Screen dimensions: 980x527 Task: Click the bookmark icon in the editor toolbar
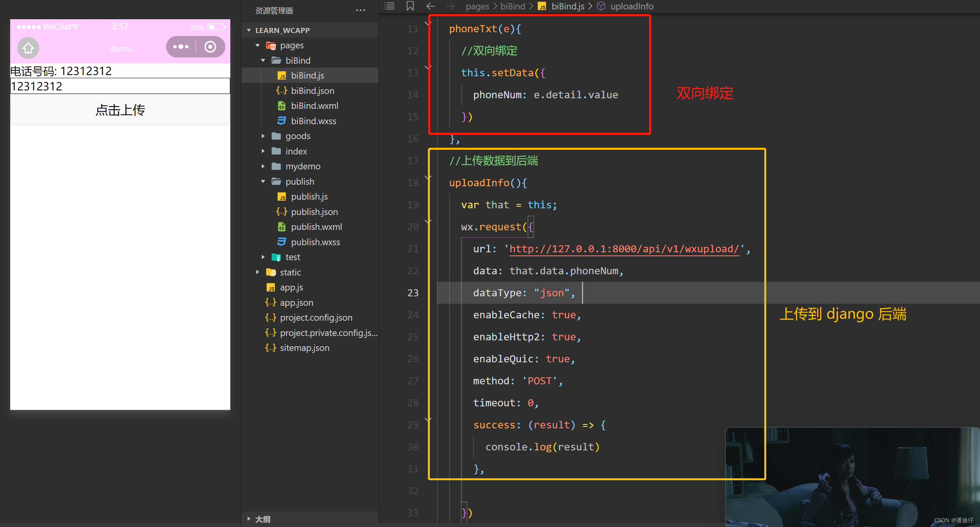click(x=409, y=6)
